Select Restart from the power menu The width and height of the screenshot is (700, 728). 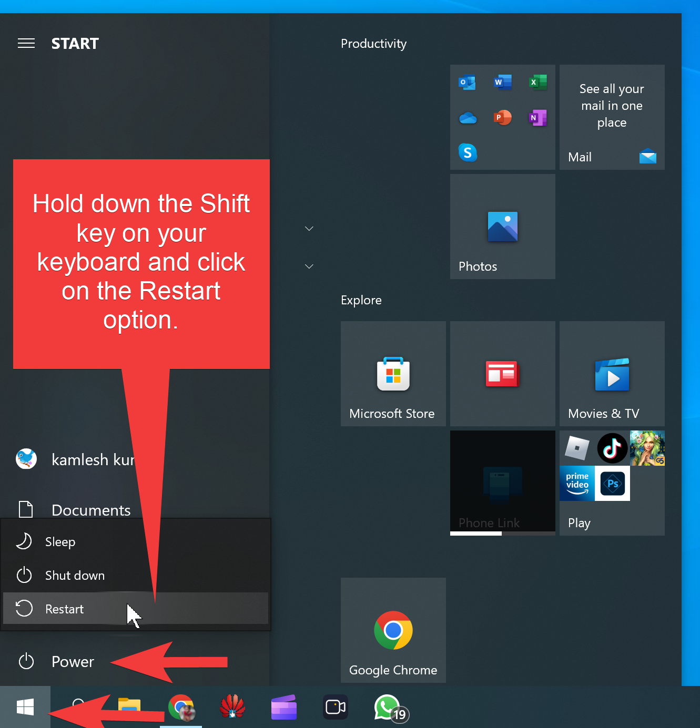(136, 609)
